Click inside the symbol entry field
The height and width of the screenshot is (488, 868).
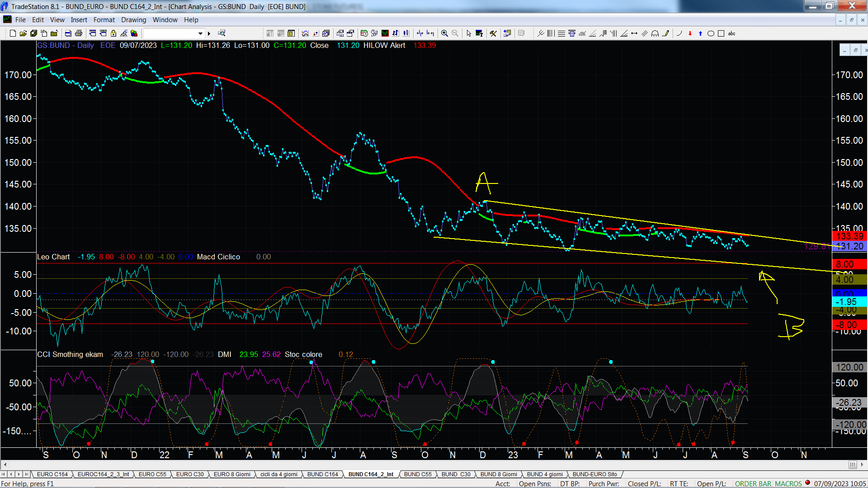170,33
